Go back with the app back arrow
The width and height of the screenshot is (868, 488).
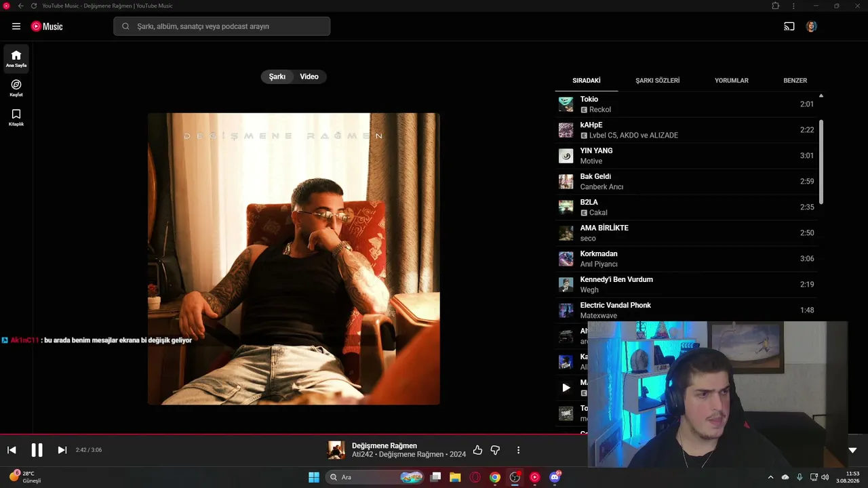pyautogui.click(x=21, y=5)
